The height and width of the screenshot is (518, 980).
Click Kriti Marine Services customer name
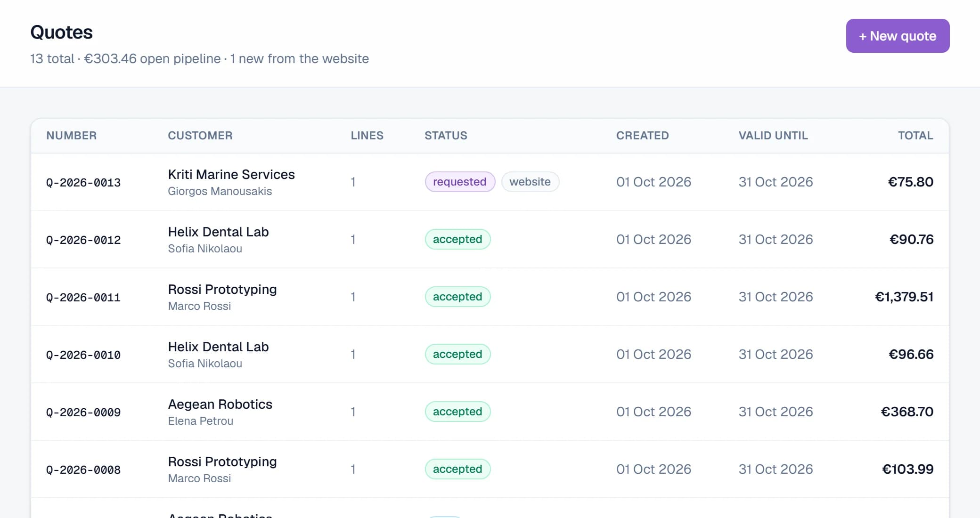point(231,174)
